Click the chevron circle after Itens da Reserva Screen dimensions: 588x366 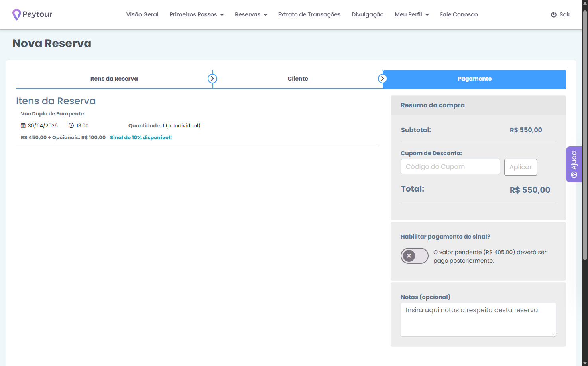212,79
